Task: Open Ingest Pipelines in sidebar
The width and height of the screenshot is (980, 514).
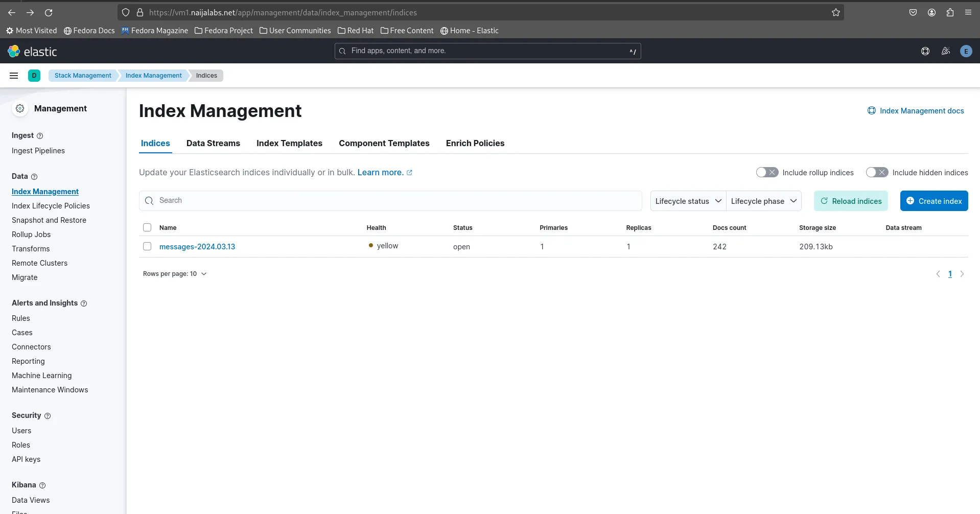Action: point(38,151)
